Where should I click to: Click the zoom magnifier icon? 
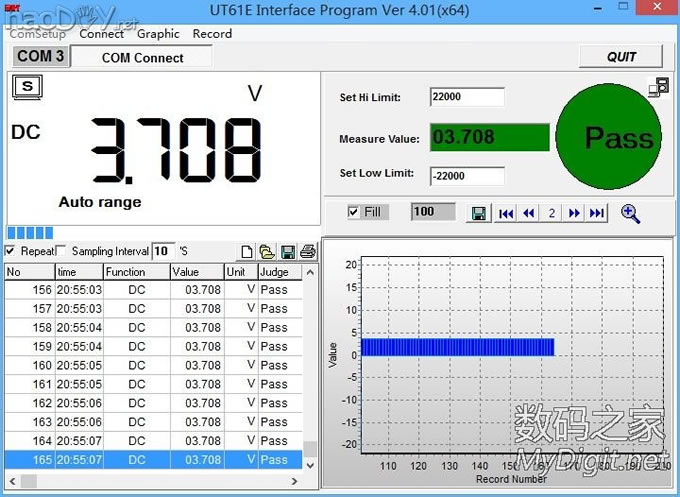click(x=630, y=213)
